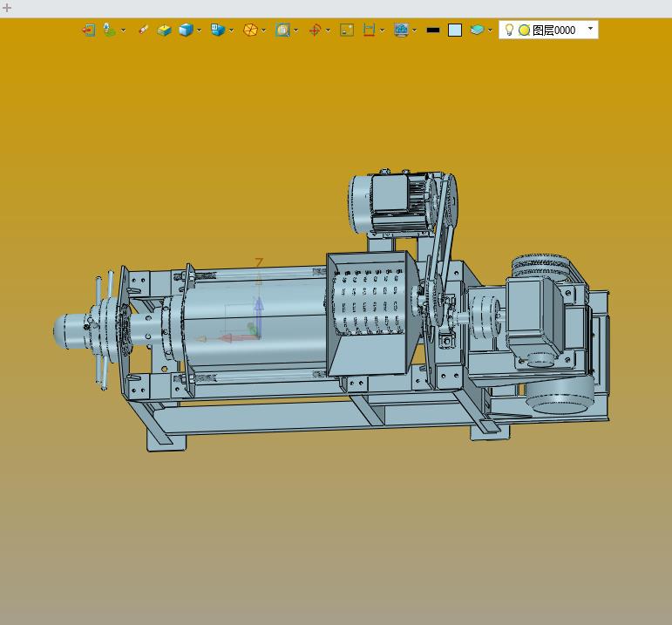Screen dimensions: 672x625
Task: Open dropdown next to view orientation icon
Action: pos(232,31)
